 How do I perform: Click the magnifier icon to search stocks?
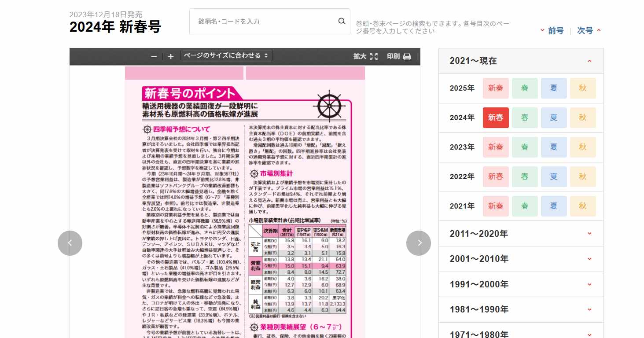tap(341, 21)
